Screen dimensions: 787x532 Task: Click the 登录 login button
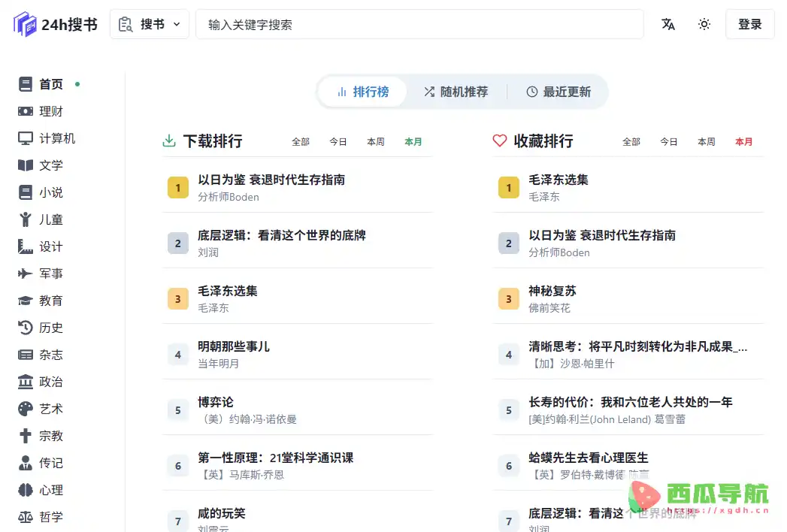coord(750,24)
